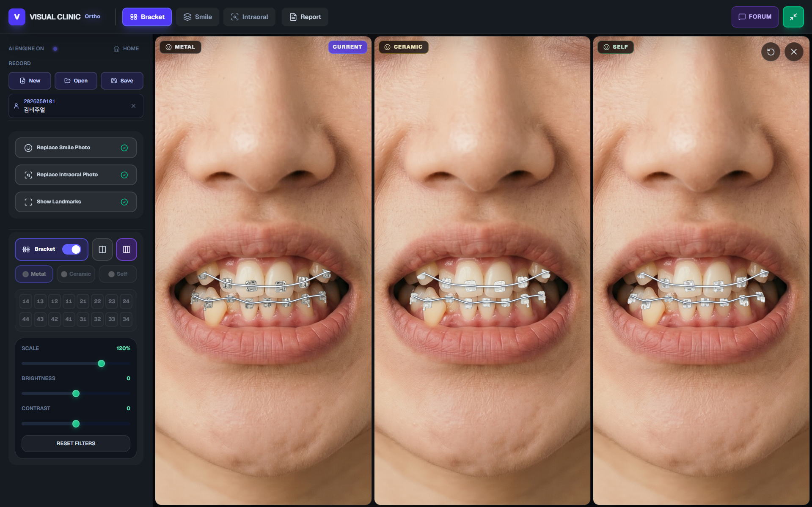Viewport: 812px width, 507px height.
Task: Click the green check on Replace Intraoral Photo
Action: (x=124, y=175)
